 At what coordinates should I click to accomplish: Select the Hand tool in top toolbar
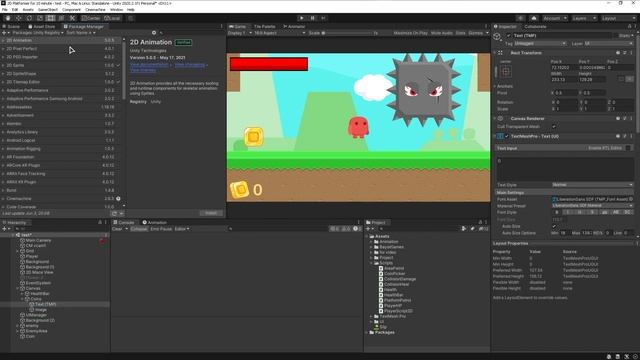pos(8,18)
